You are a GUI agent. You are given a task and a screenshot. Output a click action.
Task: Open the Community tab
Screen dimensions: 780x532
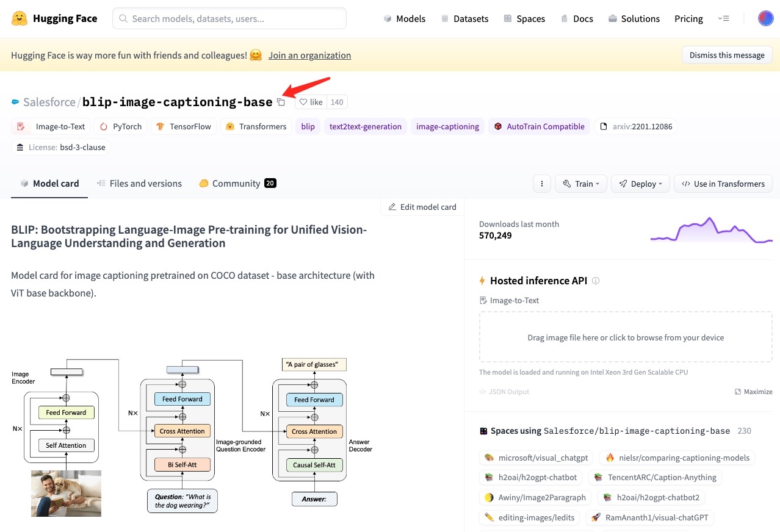click(x=238, y=183)
